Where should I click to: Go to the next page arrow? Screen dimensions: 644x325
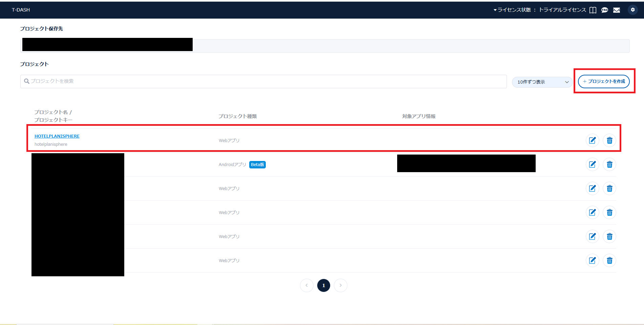(341, 285)
